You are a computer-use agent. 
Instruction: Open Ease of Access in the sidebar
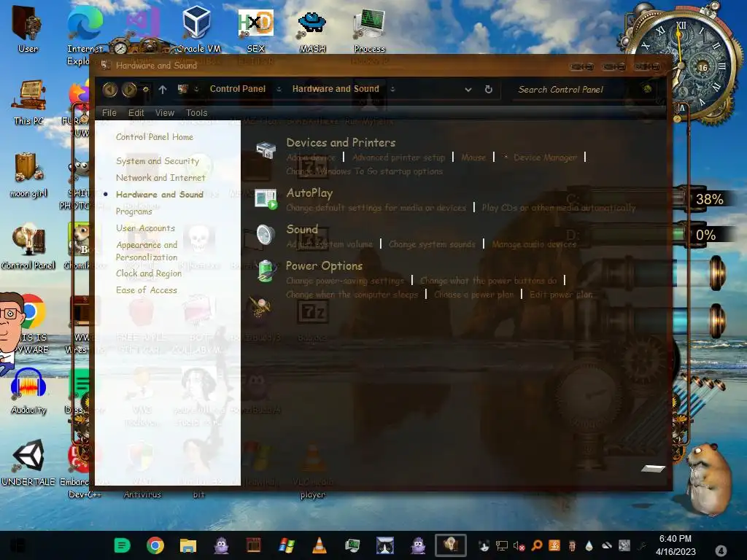click(x=146, y=290)
